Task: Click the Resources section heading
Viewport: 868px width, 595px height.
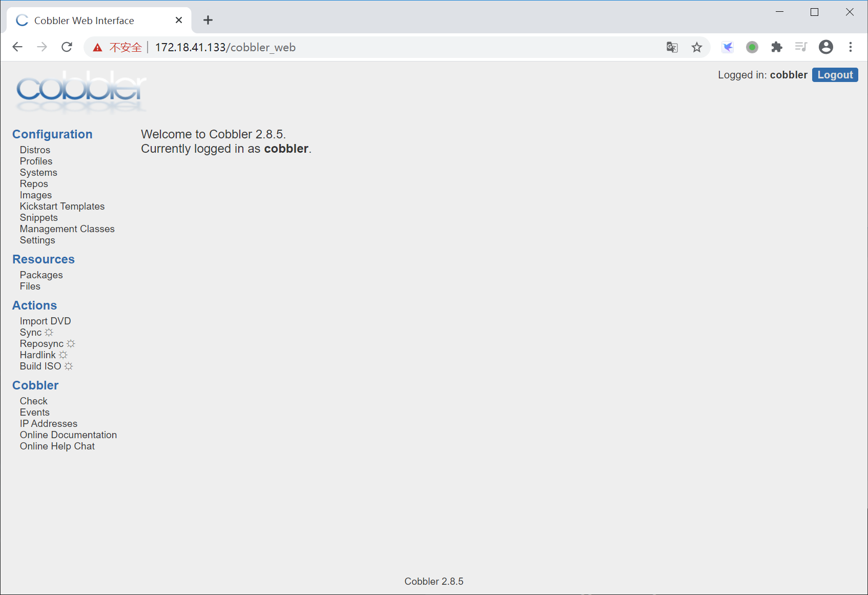Action: [x=44, y=259]
